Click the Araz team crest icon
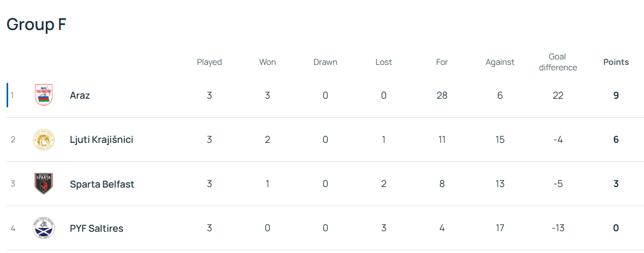Viewport: 644px width, 253px height. 43,95
